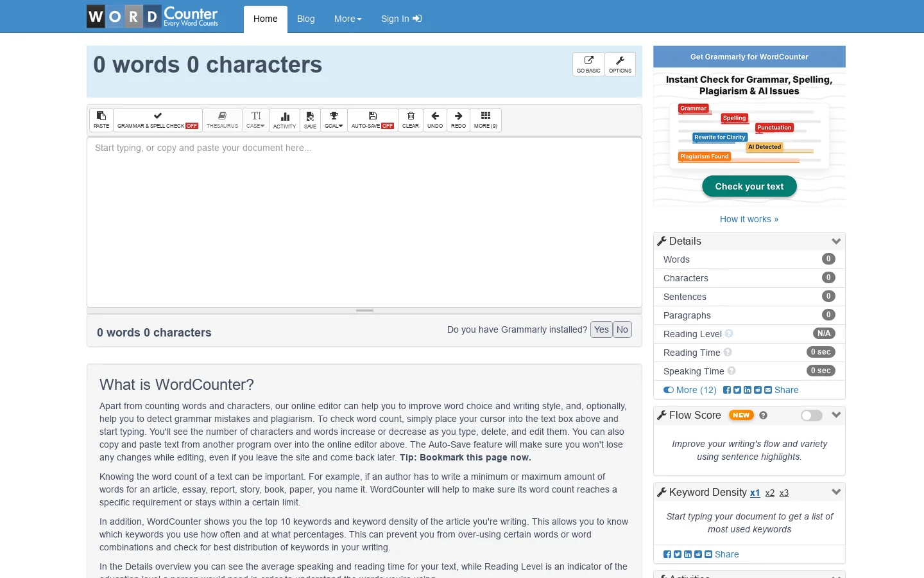
Task: Open the More (9) tools grid
Action: click(x=486, y=119)
